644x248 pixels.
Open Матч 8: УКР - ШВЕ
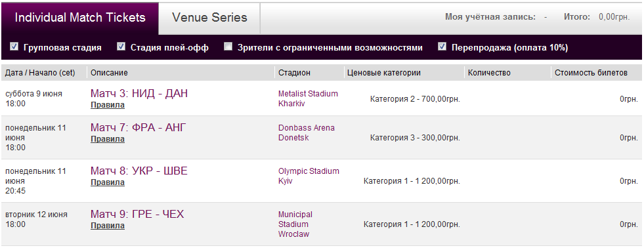click(x=139, y=171)
